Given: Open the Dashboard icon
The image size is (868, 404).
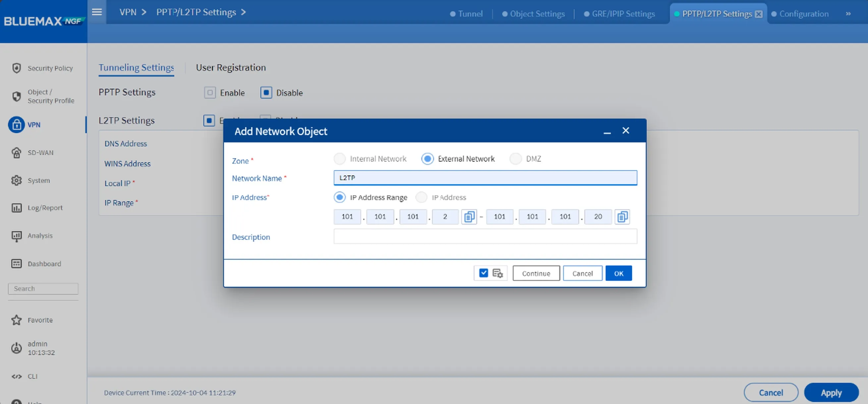Looking at the screenshot, I should coord(17,264).
